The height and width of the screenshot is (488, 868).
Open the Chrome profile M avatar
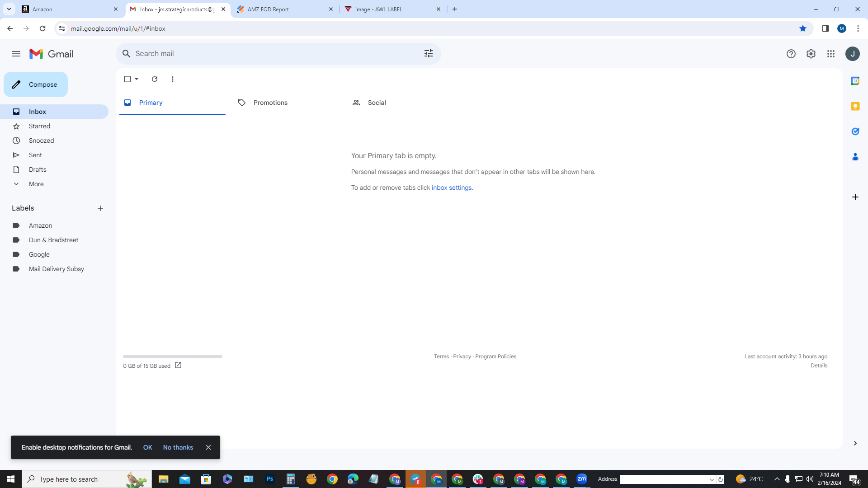point(842,28)
